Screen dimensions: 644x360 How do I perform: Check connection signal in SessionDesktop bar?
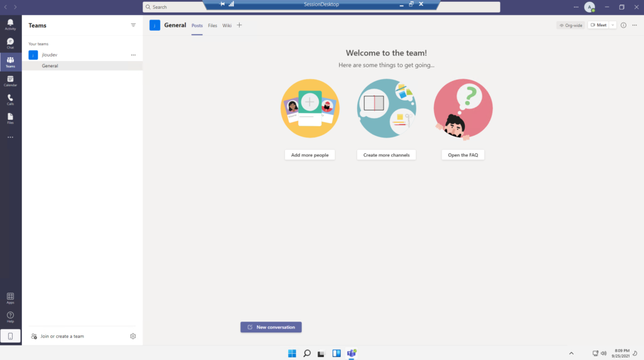[x=231, y=4]
